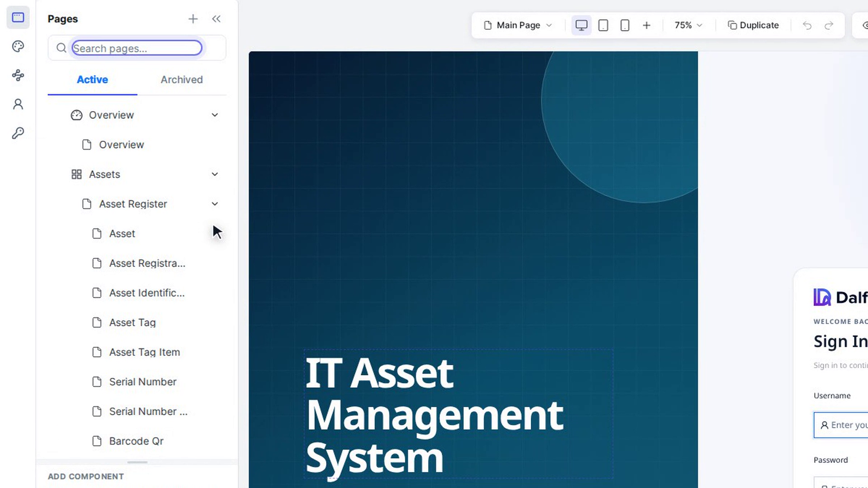This screenshot has height=488, width=868.
Task: Open the Main Page dropdown
Action: [518, 25]
